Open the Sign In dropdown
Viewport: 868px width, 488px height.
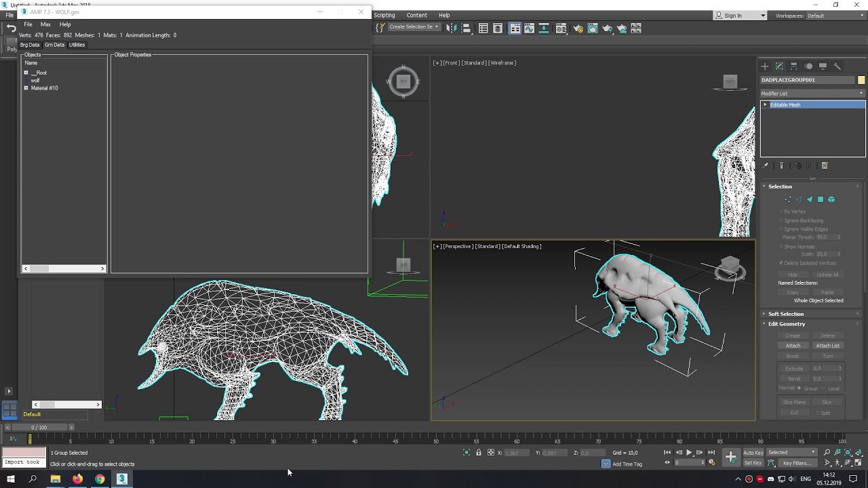point(741,16)
